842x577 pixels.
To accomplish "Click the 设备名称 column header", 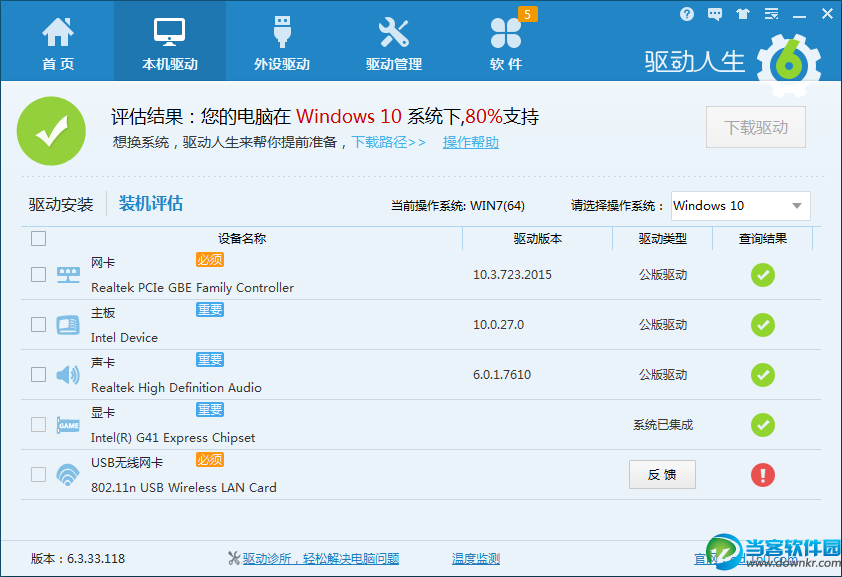I will pyautogui.click(x=242, y=238).
